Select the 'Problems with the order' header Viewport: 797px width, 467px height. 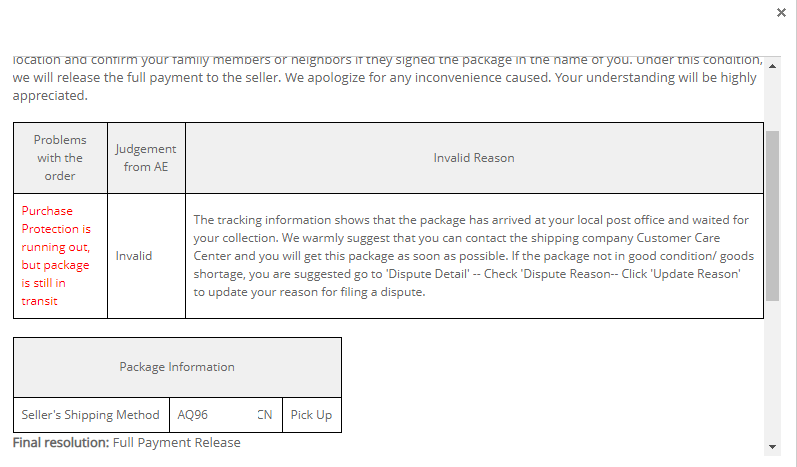(60, 158)
